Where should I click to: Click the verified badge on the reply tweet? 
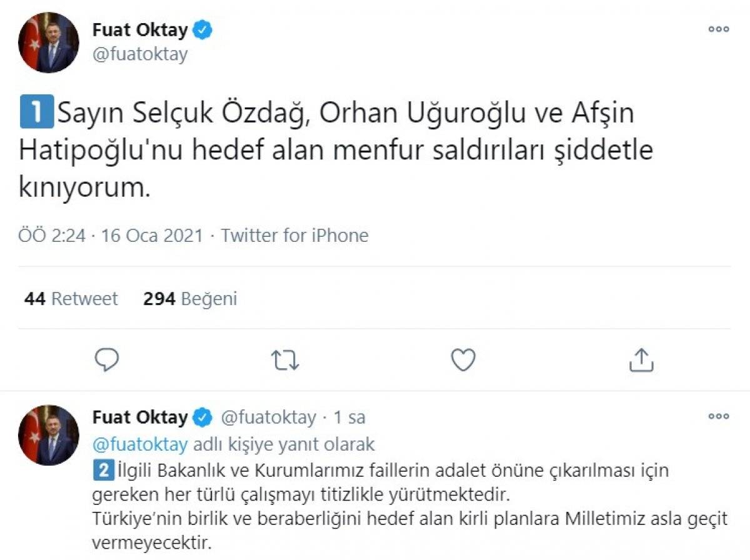tap(203, 417)
